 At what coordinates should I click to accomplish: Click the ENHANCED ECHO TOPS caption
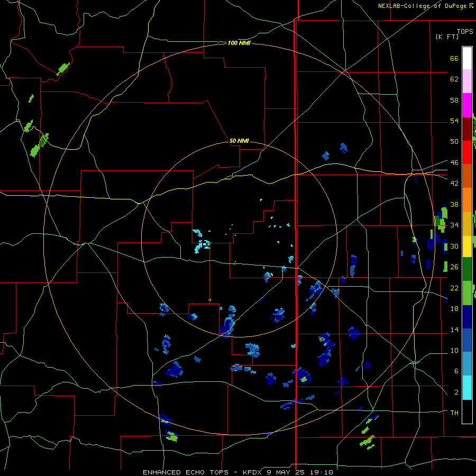[x=186, y=472]
